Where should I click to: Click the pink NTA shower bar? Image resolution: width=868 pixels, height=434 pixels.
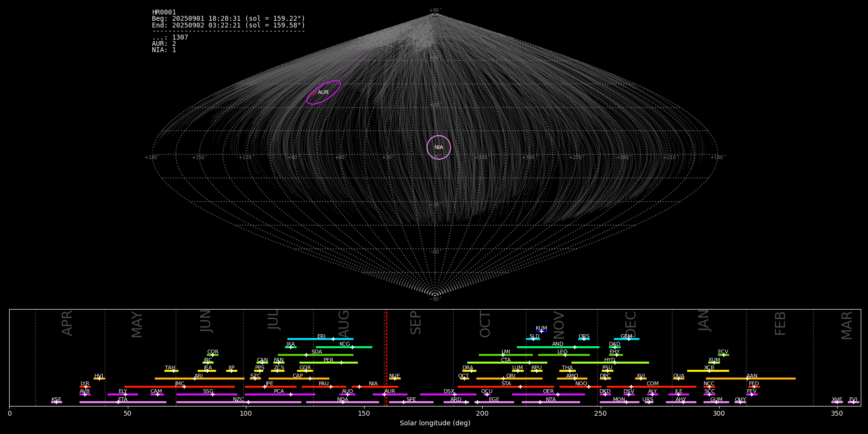pos(551,402)
